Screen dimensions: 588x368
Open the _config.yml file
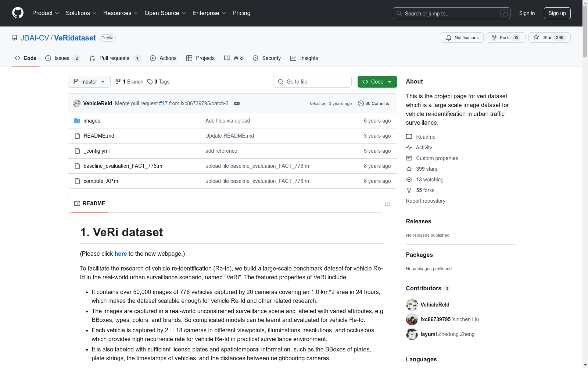pos(97,151)
